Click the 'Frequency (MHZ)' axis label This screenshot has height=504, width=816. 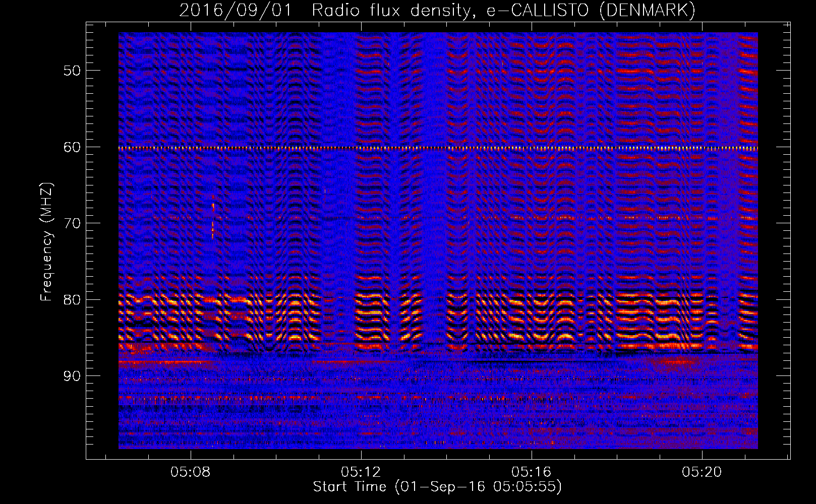(46, 242)
